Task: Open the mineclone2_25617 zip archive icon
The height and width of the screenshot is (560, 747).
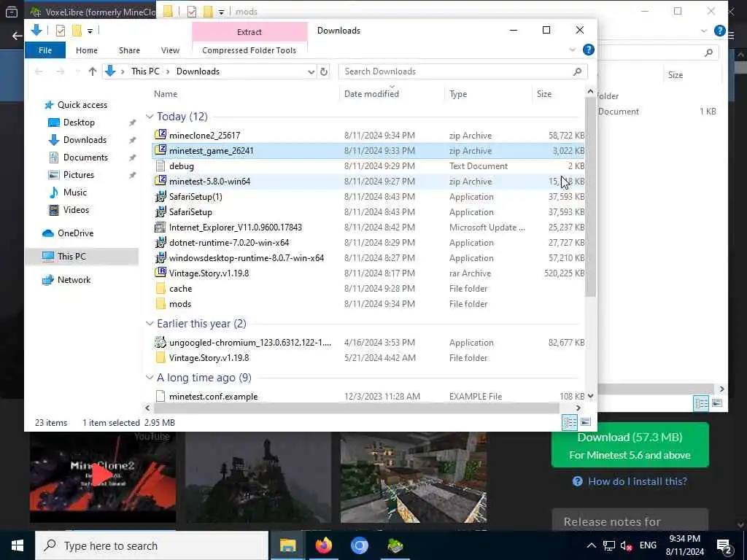Action: (160, 135)
